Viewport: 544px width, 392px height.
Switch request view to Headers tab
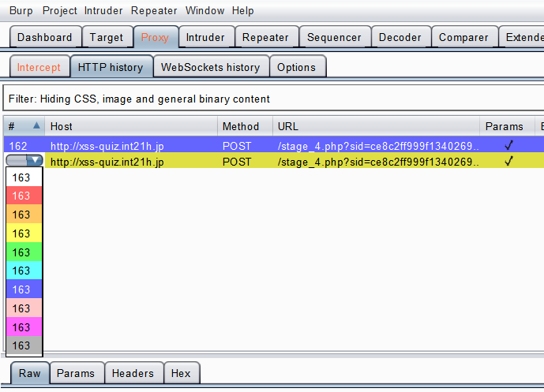(x=133, y=373)
